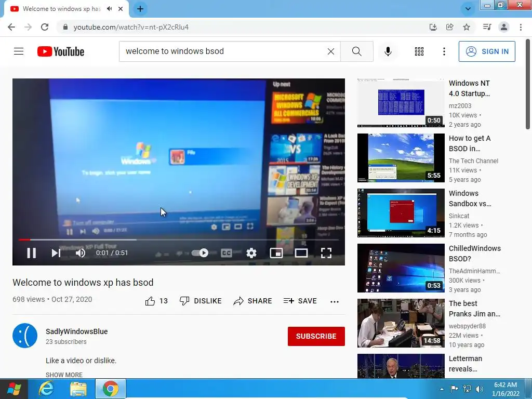Click the DISLIKE button
The width and height of the screenshot is (532, 399).
click(x=201, y=301)
